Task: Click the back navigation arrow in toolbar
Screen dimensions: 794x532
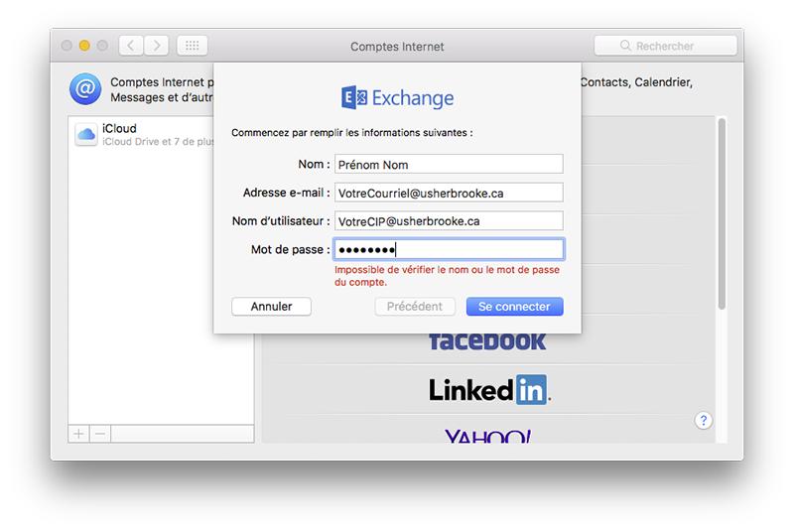Action: click(132, 46)
